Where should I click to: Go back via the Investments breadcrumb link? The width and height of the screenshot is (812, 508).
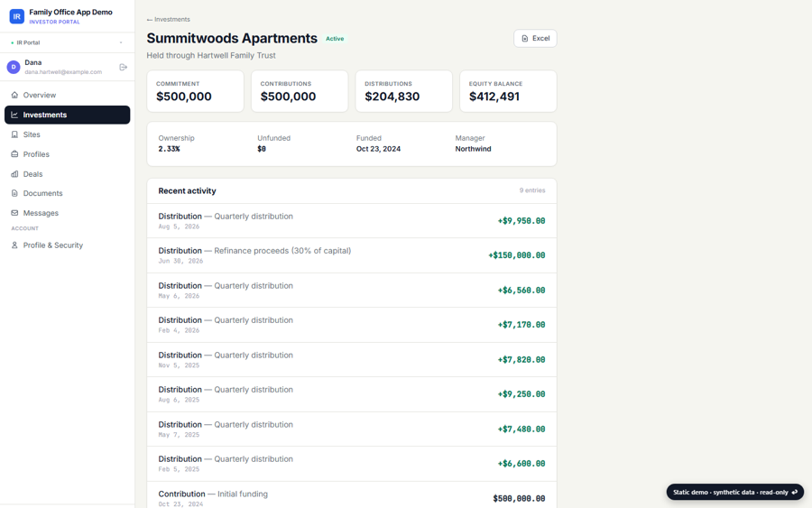[169, 19]
